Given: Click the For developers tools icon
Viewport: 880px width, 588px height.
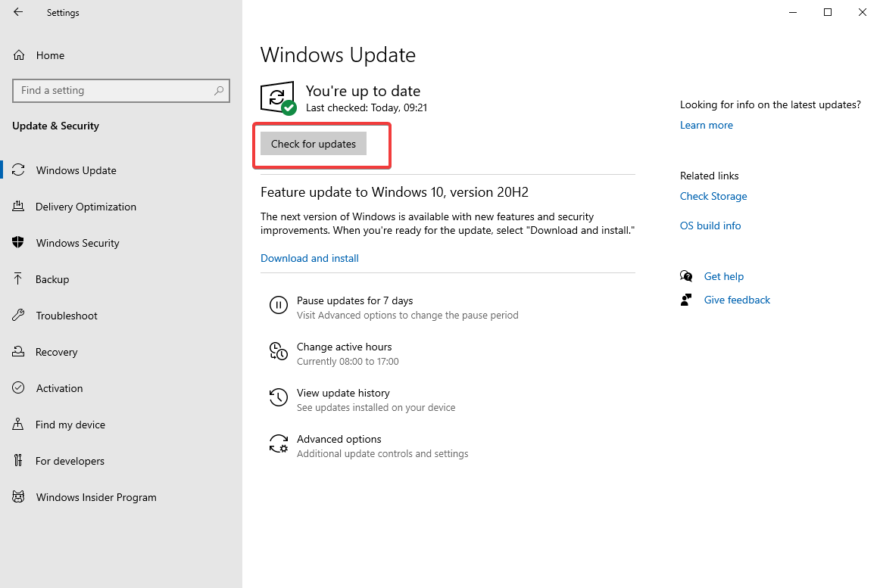Looking at the screenshot, I should point(18,461).
